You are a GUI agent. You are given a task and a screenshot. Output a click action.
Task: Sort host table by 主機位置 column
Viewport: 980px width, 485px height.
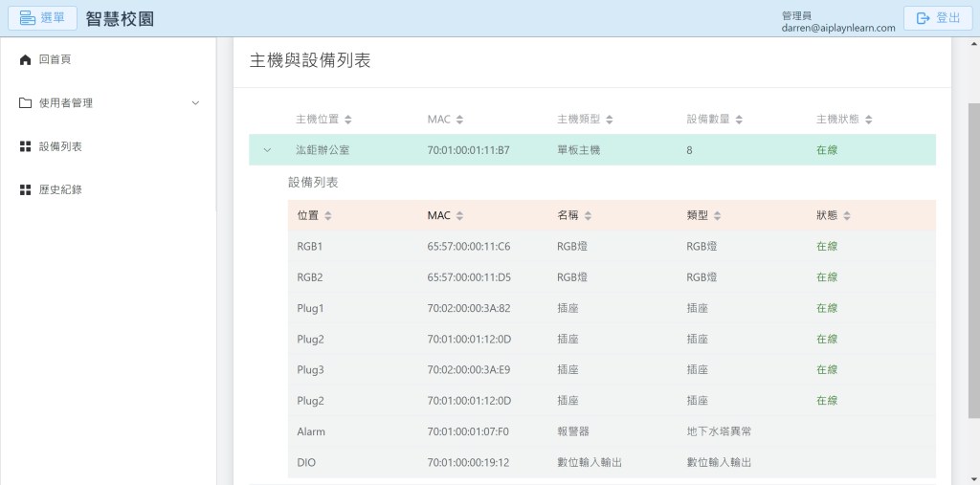(348, 120)
